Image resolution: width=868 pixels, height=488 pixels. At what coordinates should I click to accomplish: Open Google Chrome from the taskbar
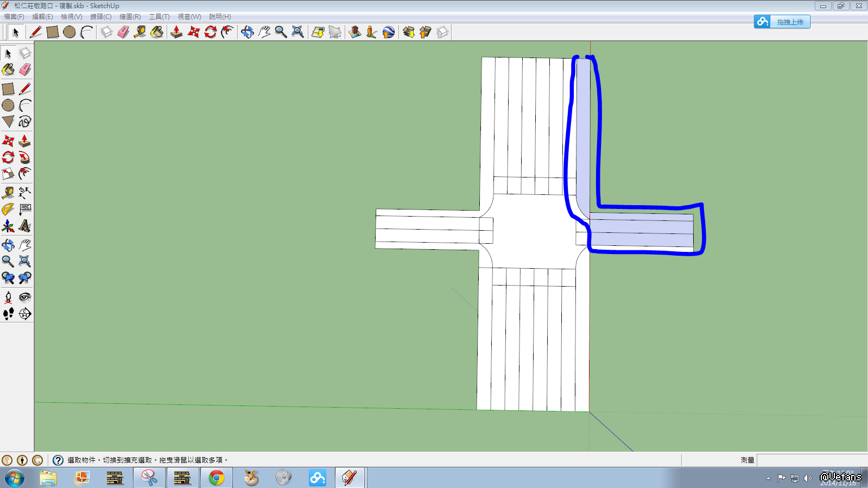[217, 478]
